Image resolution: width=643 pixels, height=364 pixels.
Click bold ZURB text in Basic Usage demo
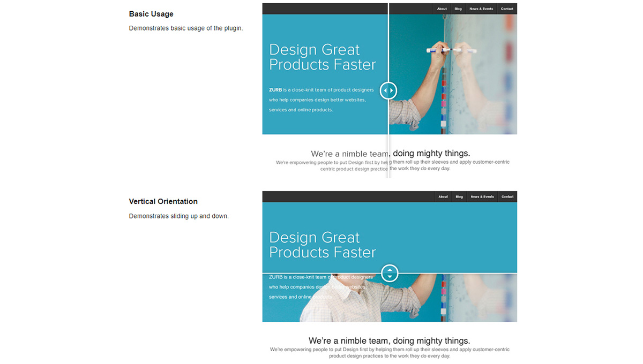click(275, 90)
